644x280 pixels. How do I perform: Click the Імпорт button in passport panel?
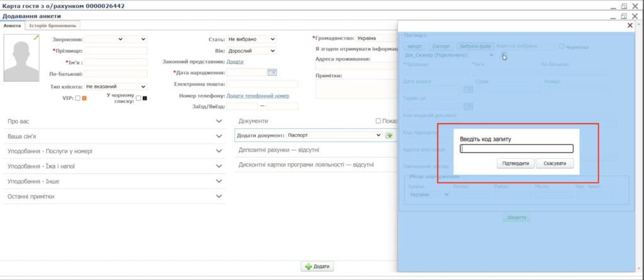pos(415,46)
